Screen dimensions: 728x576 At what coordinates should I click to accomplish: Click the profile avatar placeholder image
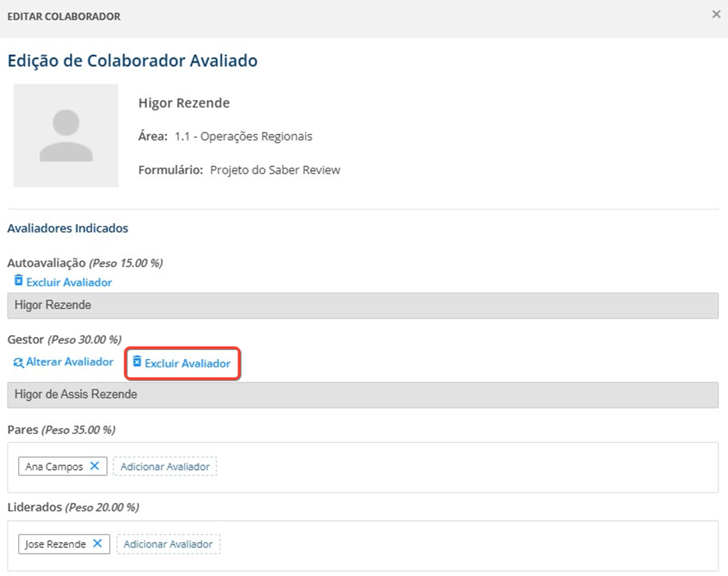coord(66,136)
